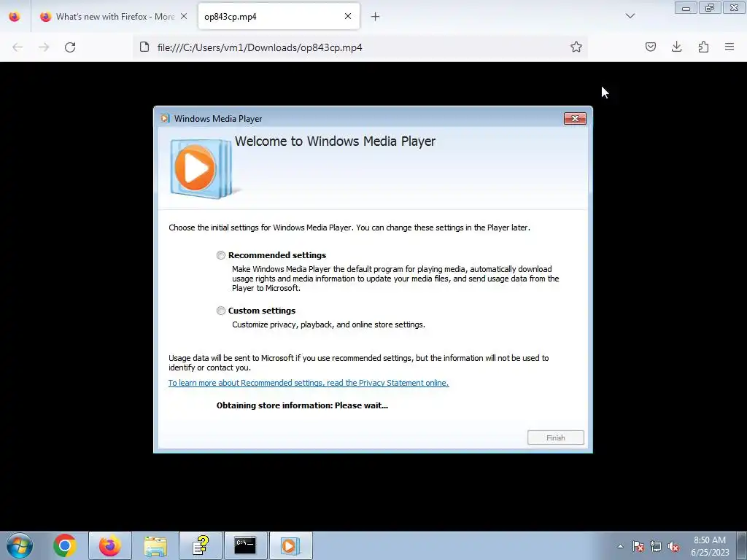Open File Explorer from the taskbar
This screenshot has height=560, width=747.
155,545
